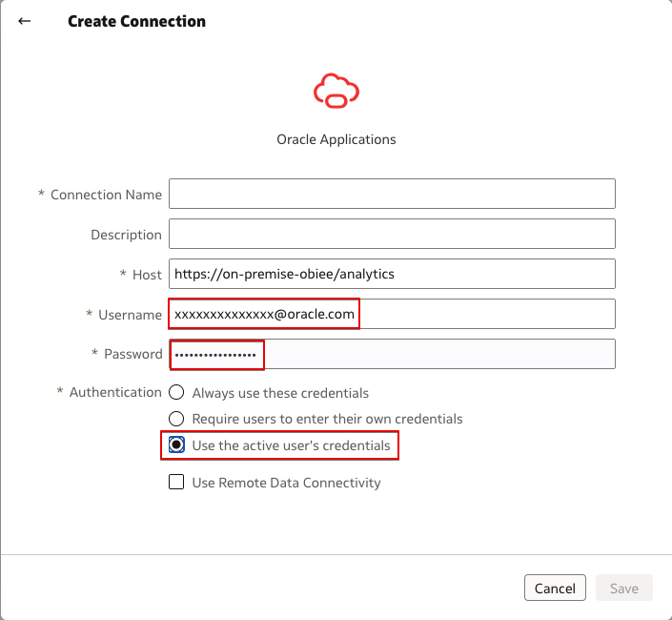Click the Host URL field
Image resolution: width=672 pixels, height=620 pixels.
(x=392, y=275)
